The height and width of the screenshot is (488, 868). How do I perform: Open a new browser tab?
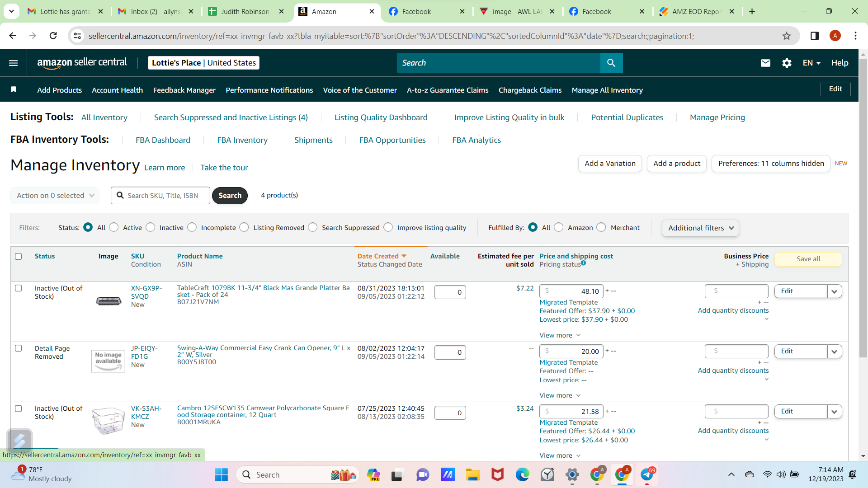tap(752, 11)
